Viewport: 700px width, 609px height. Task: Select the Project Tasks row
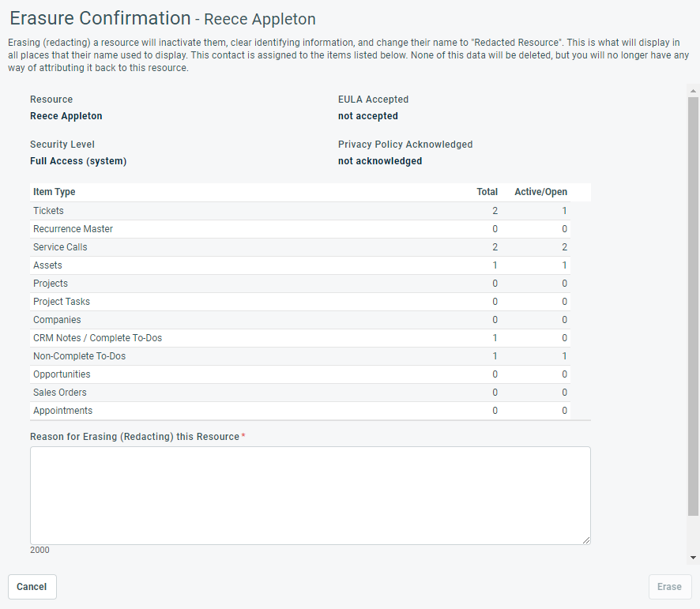pos(300,302)
